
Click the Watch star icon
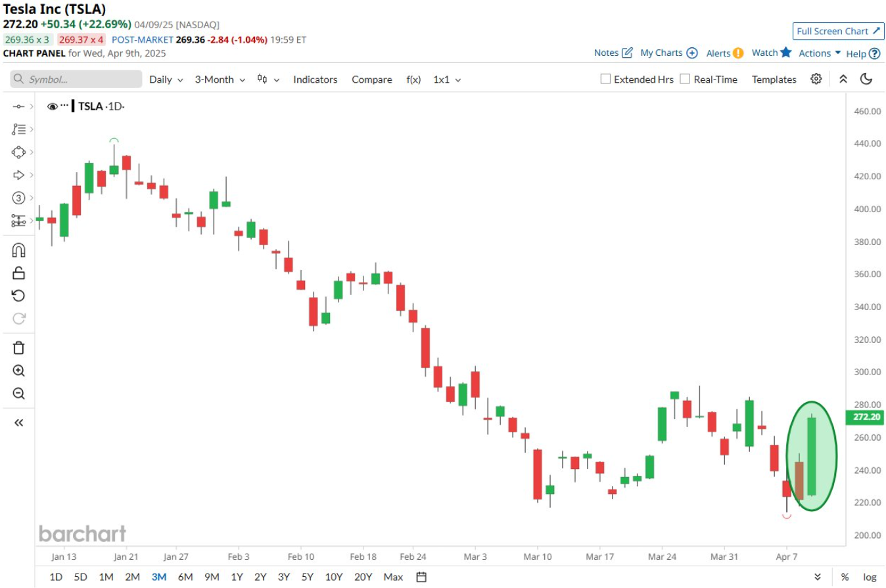click(x=786, y=52)
